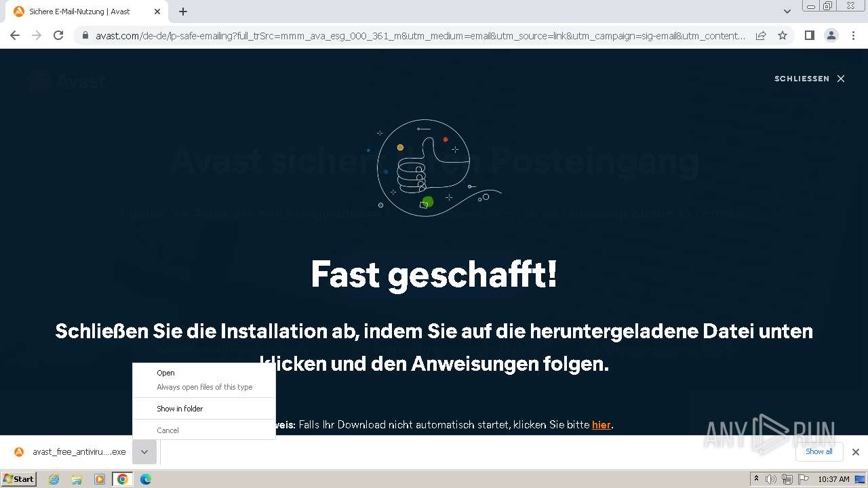Click the 'hier' download link

(601, 425)
